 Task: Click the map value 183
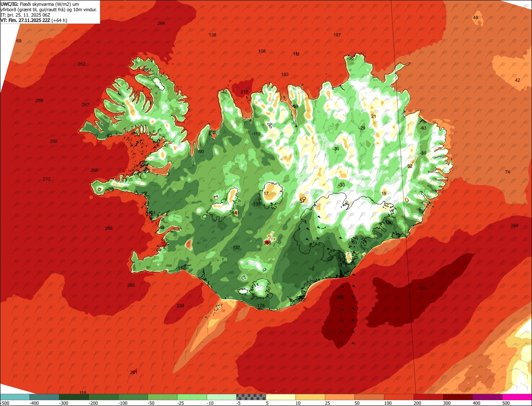285,74
